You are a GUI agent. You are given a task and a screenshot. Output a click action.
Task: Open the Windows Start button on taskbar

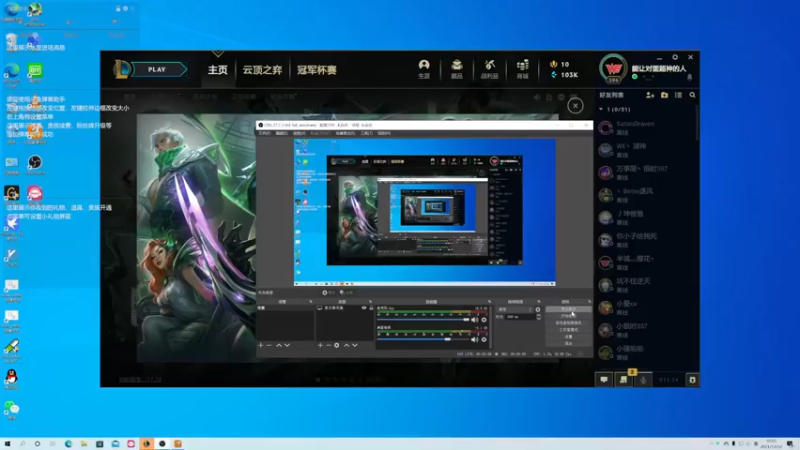(x=7, y=444)
